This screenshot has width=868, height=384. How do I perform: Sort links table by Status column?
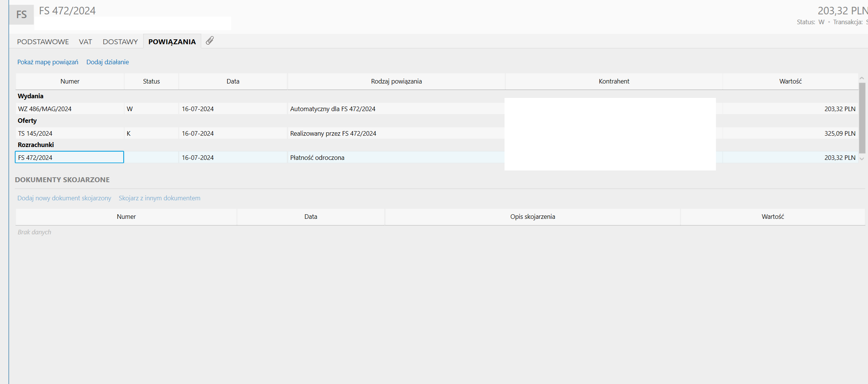151,81
